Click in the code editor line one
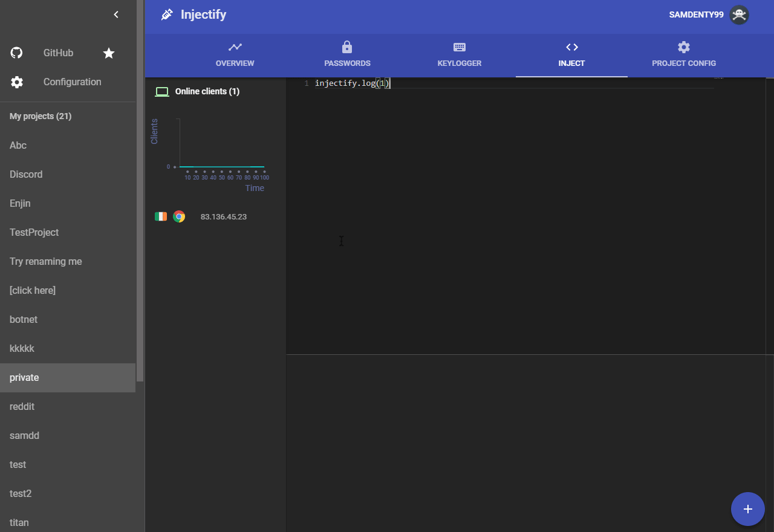The height and width of the screenshot is (532, 774). tap(514, 83)
